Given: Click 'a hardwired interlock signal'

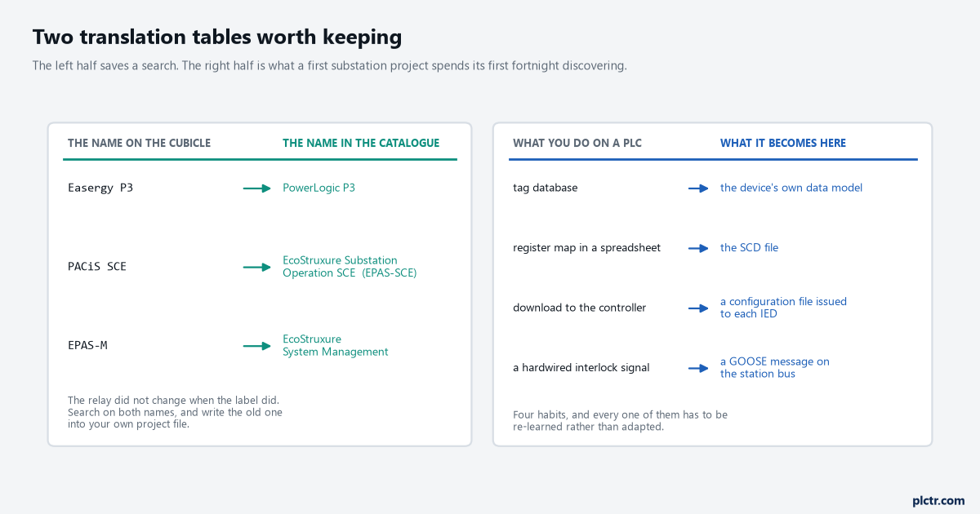Looking at the screenshot, I should tap(581, 368).
